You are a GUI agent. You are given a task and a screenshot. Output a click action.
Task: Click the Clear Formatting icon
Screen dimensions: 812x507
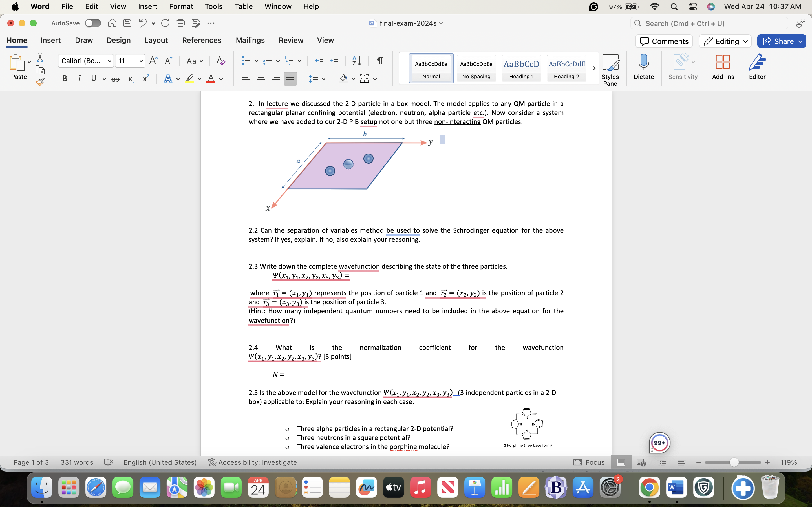pos(220,61)
